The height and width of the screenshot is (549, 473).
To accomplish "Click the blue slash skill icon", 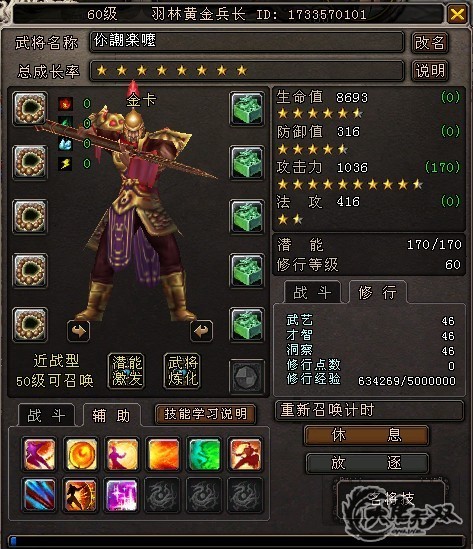I will point(39,495).
